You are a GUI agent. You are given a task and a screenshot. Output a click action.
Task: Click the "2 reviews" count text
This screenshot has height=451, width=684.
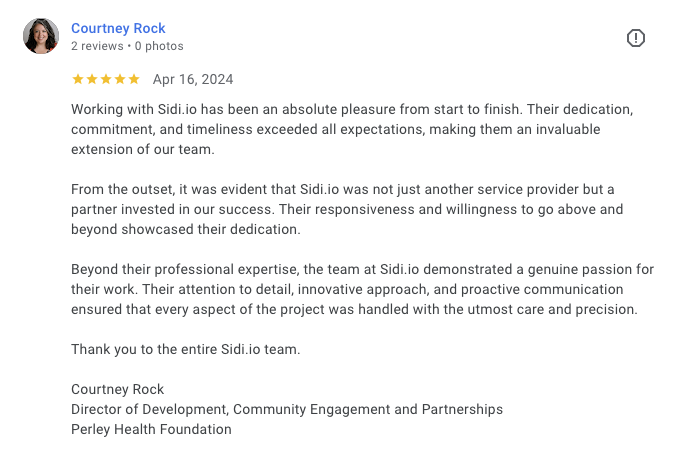pyautogui.click(x=97, y=46)
